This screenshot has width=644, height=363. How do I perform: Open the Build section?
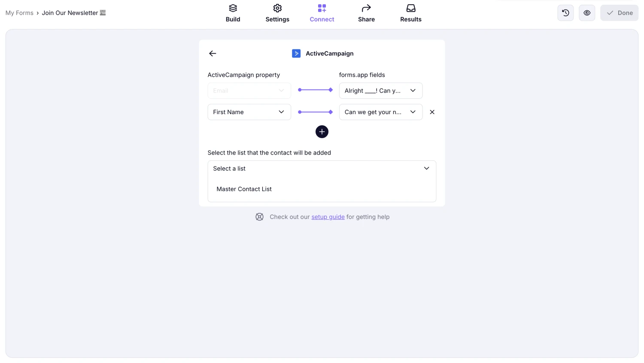233,13
